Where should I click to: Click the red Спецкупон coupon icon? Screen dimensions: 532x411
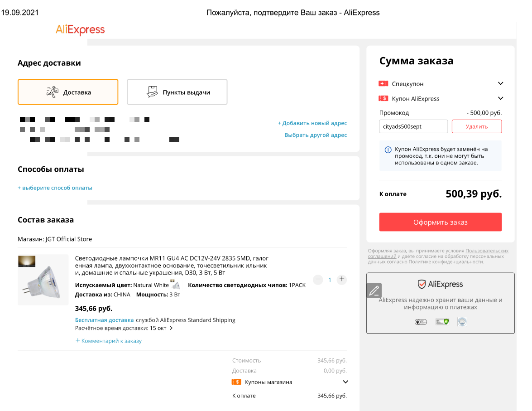tap(383, 83)
